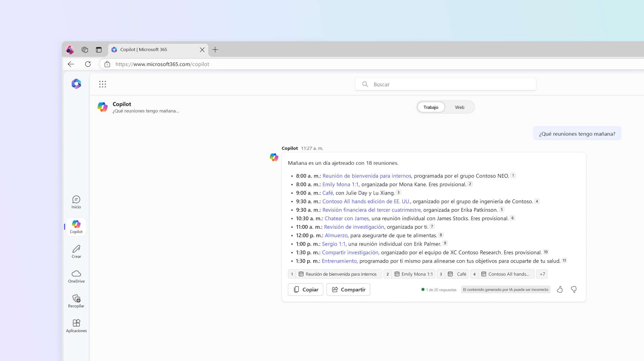Screen dimensions: 644x361
Task: Open the Sergio 1:1 link
Action: (334, 244)
